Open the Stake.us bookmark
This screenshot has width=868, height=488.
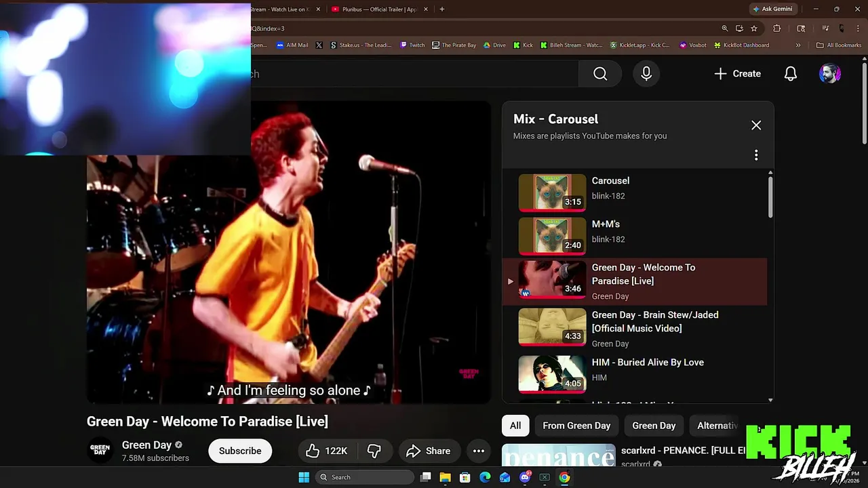(361, 45)
